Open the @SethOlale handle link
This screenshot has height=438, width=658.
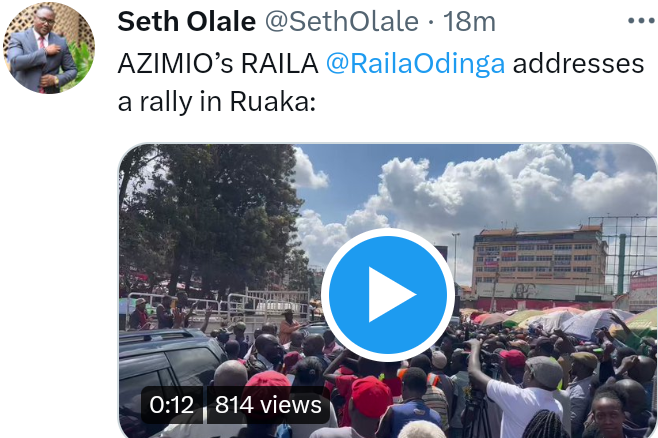342,21
